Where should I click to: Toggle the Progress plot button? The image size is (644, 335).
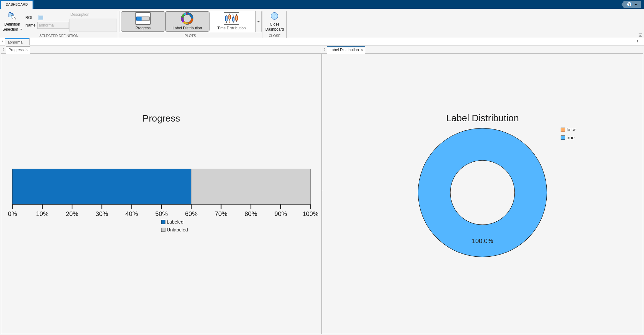click(143, 21)
